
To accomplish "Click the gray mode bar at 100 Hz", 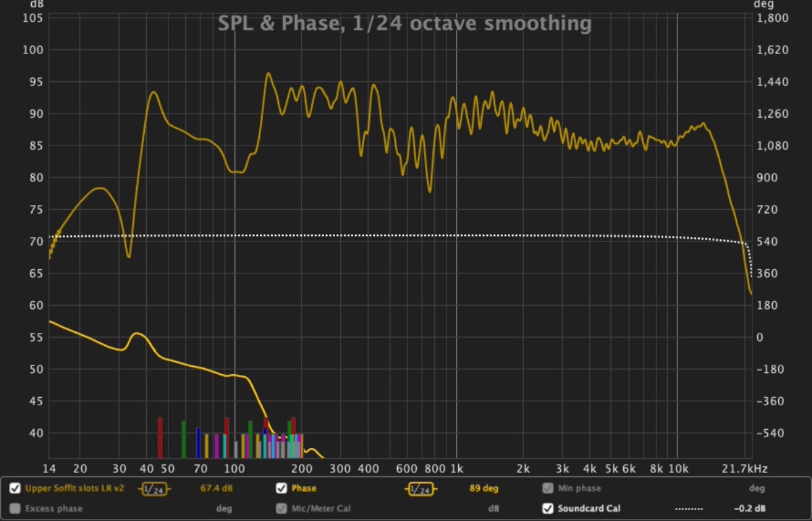I will pyautogui.click(x=235, y=449).
